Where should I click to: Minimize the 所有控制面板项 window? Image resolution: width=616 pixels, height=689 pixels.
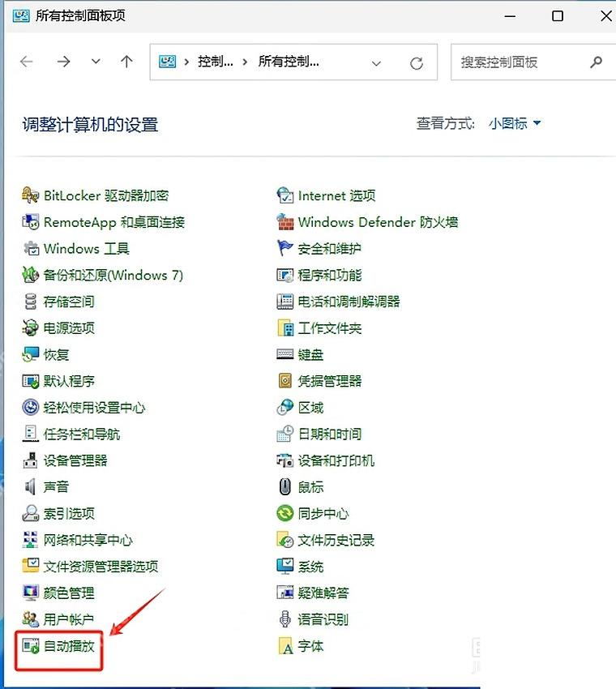click(x=510, y=16)
